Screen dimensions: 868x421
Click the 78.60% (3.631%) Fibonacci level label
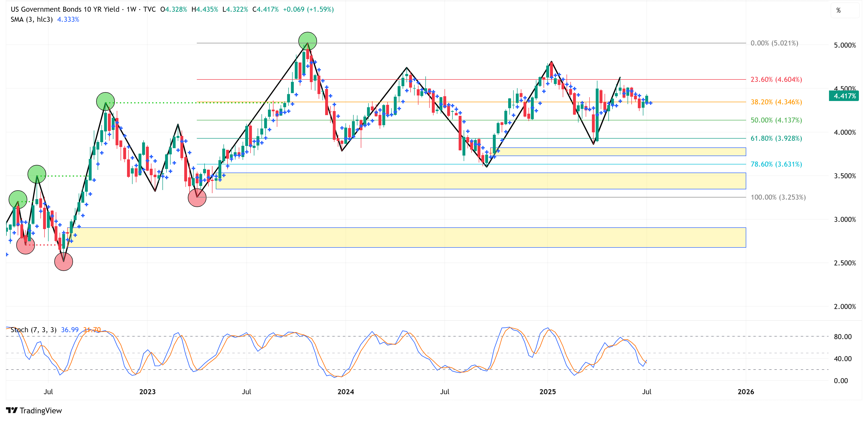(x=776, y=164)
